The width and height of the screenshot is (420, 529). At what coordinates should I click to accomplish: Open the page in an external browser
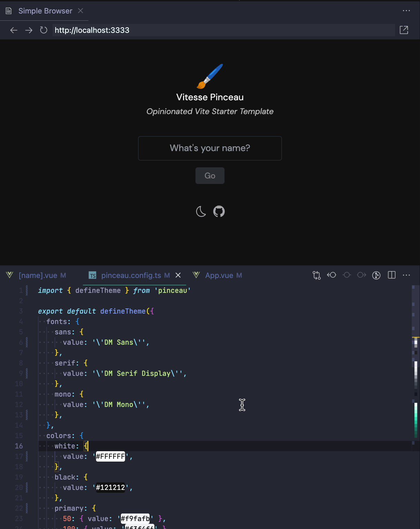tap(404, 30)
